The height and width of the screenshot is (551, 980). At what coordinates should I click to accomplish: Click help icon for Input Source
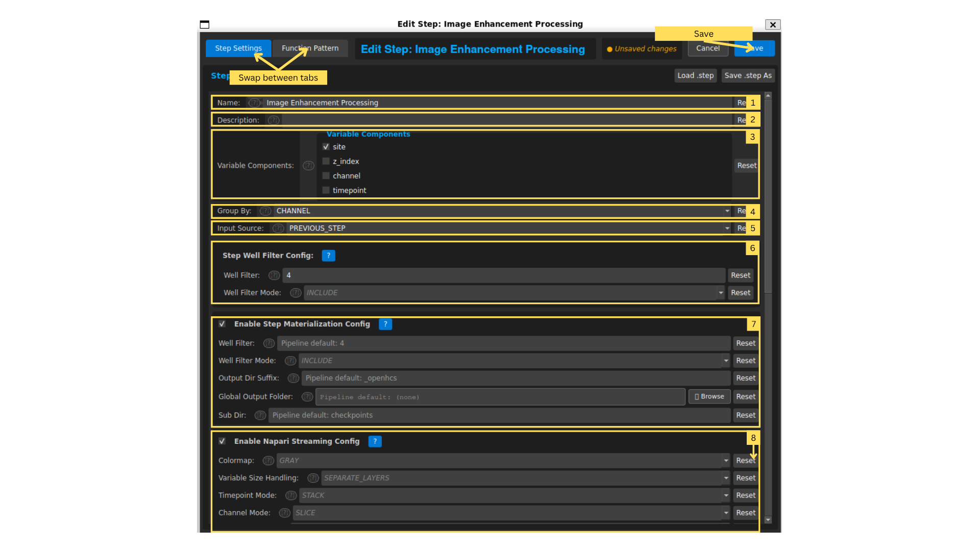click(278, 228)
